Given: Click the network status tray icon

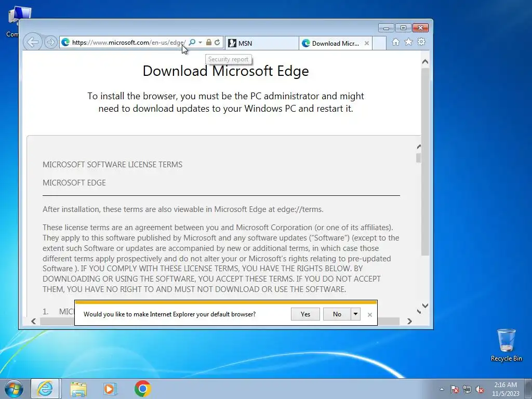Looking at the screenshot, I should [467, 389].
